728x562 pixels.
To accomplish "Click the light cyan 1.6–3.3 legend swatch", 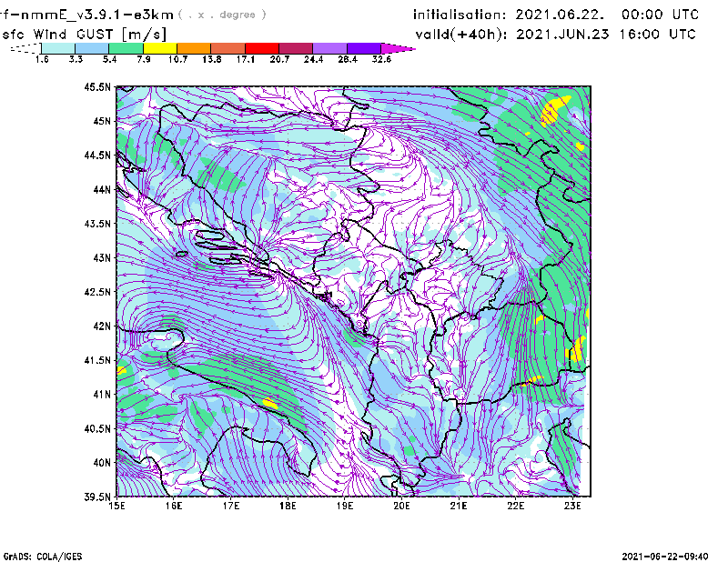I will coord(58,48).
